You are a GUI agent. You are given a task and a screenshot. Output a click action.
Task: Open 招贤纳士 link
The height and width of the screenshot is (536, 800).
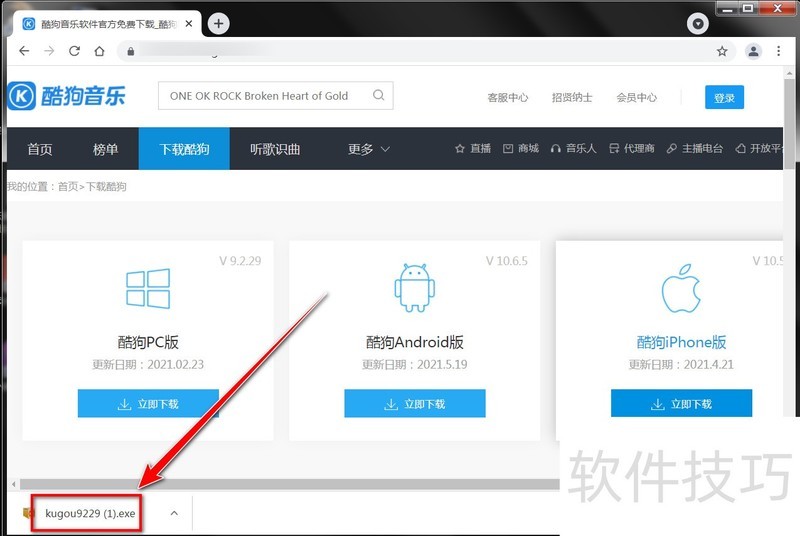[572, 97]
